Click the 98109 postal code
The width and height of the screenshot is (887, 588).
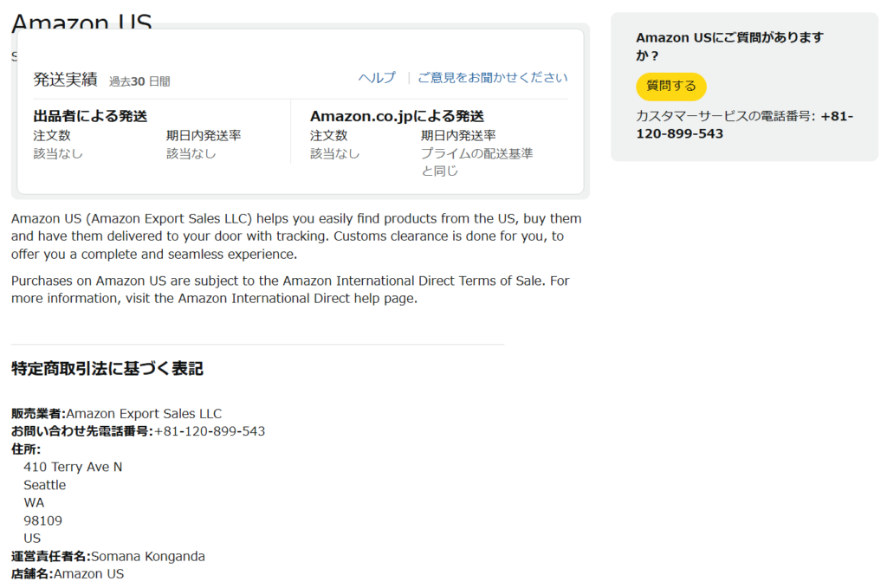(42, 520)
